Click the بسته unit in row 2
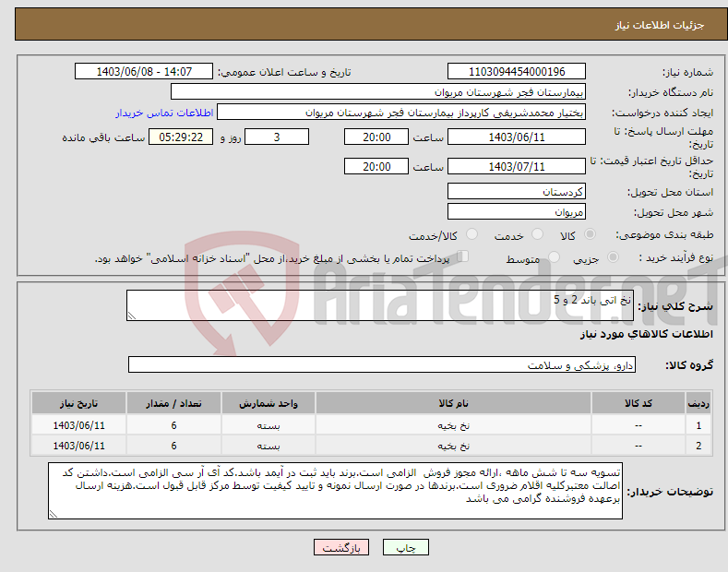Image resolution: width=728 pixels, height=572 pixels. click(268, 446)
